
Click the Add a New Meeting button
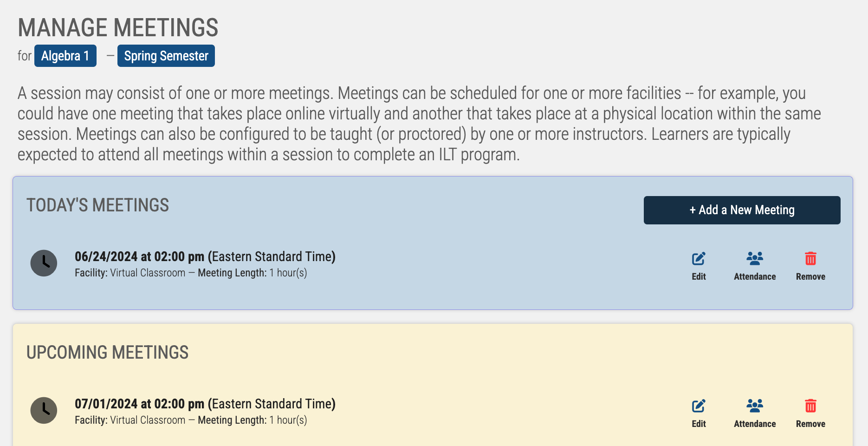click(742, 210)
